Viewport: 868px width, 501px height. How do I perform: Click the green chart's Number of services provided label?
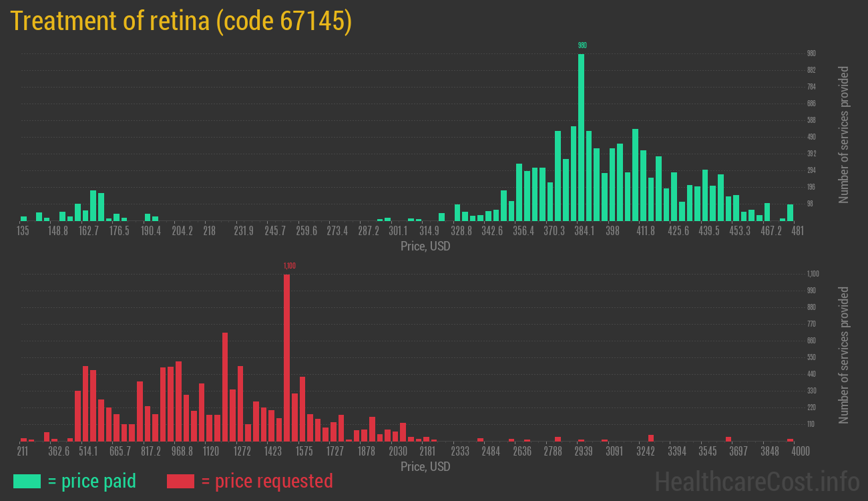(844, 135)
